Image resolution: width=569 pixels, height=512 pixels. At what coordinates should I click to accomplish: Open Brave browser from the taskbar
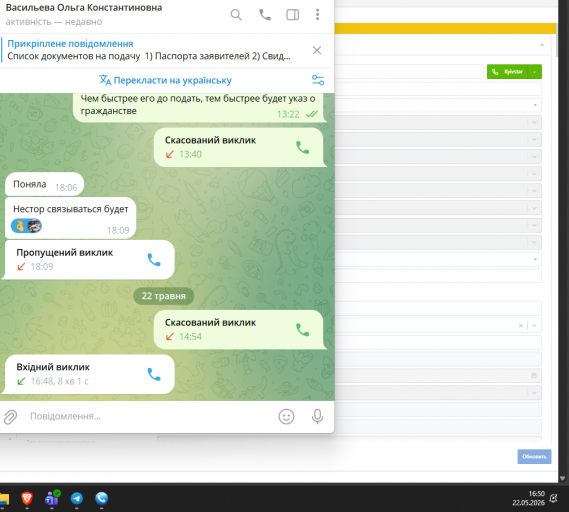click(27, 498)
